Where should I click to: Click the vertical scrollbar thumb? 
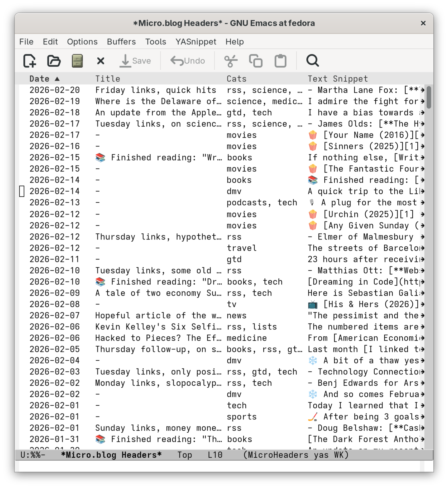[429, 97]
